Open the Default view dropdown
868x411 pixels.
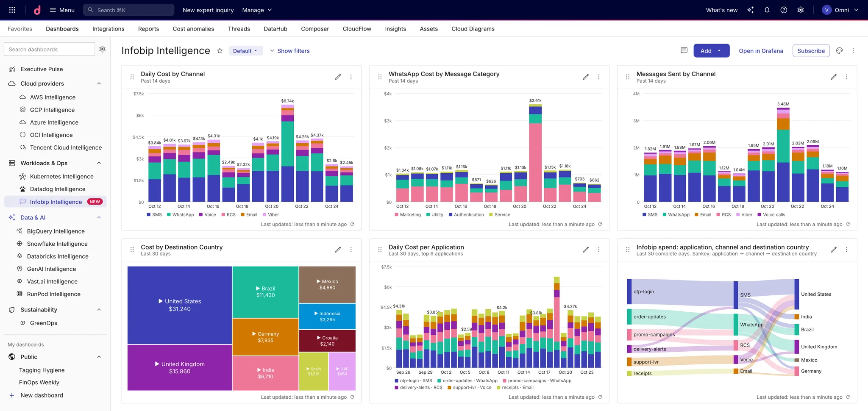pos(246,51)
